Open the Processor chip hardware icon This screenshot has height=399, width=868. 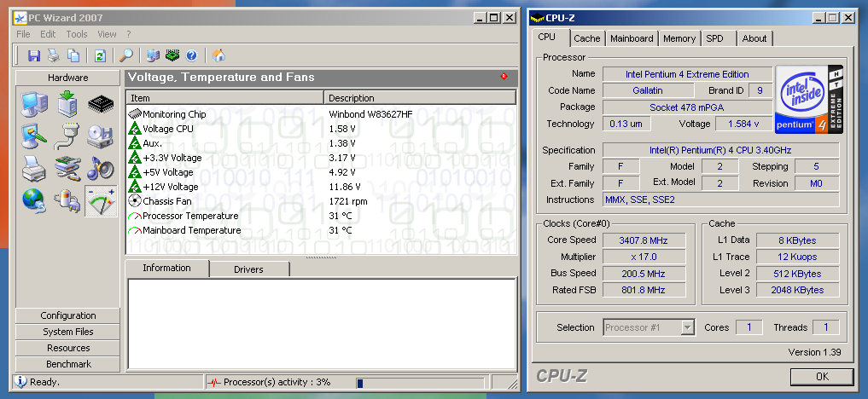pyautogui.click(x=101, y=105)
